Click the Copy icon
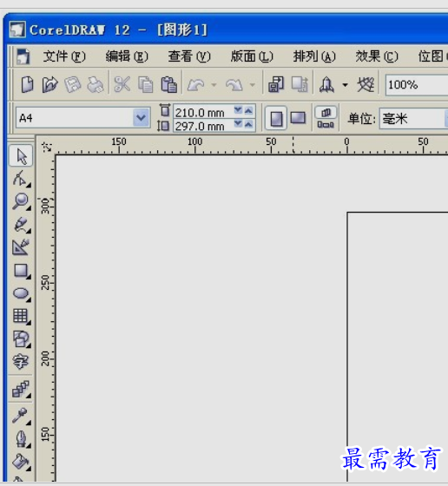 (x=145, y=84)
